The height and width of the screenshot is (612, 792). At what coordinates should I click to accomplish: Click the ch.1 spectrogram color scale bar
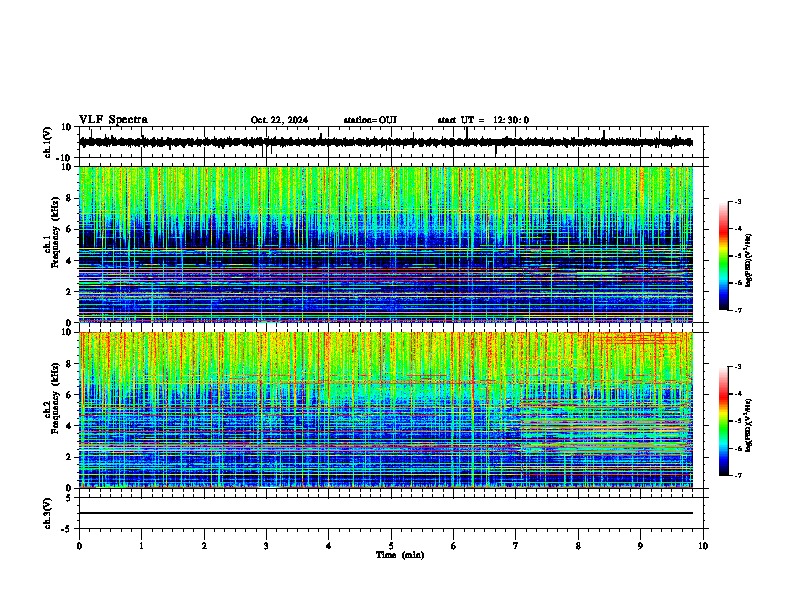tap(723, 256)
